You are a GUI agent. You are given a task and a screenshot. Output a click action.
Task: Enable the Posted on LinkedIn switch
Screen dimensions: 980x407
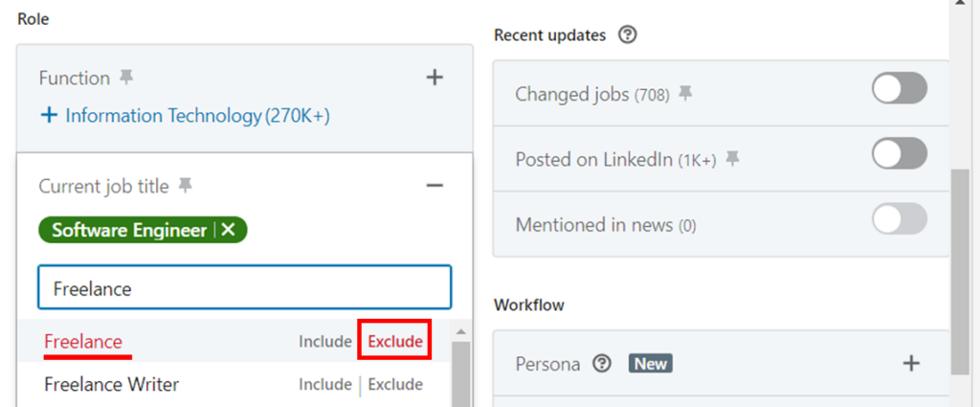click(900, 154)
